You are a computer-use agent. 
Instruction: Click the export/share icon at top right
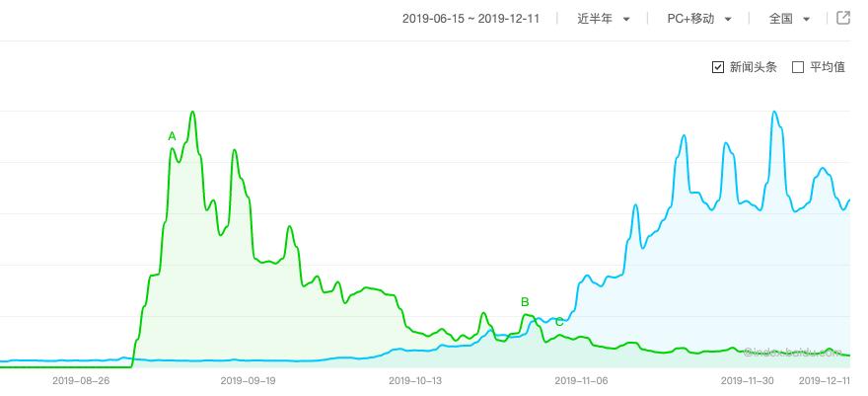pos(842,18)
